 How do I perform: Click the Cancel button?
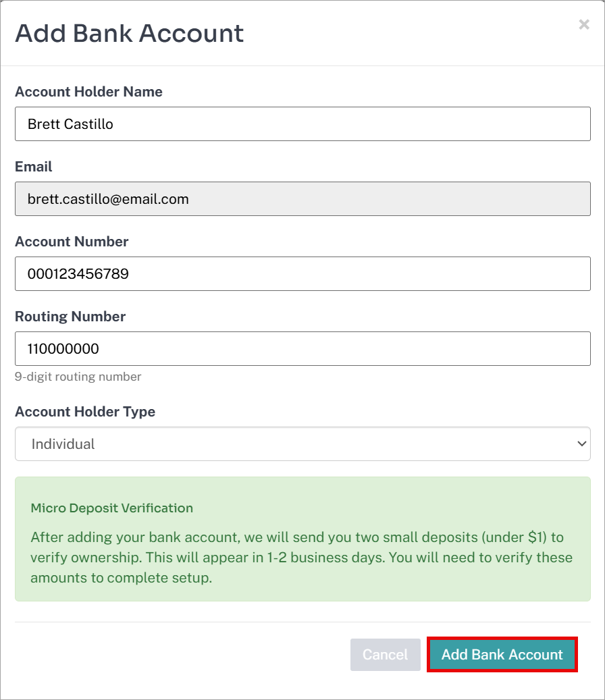(386, 655)
